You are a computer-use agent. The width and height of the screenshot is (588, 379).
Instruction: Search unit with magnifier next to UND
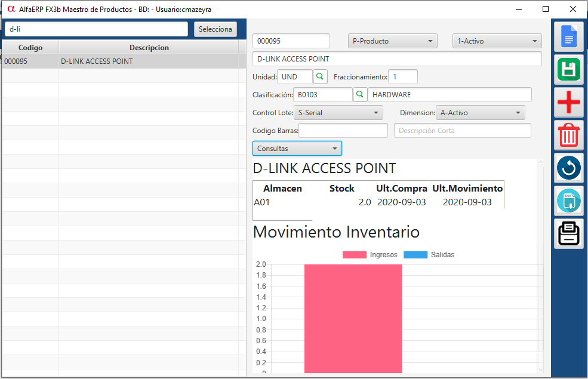coord(321,76)
